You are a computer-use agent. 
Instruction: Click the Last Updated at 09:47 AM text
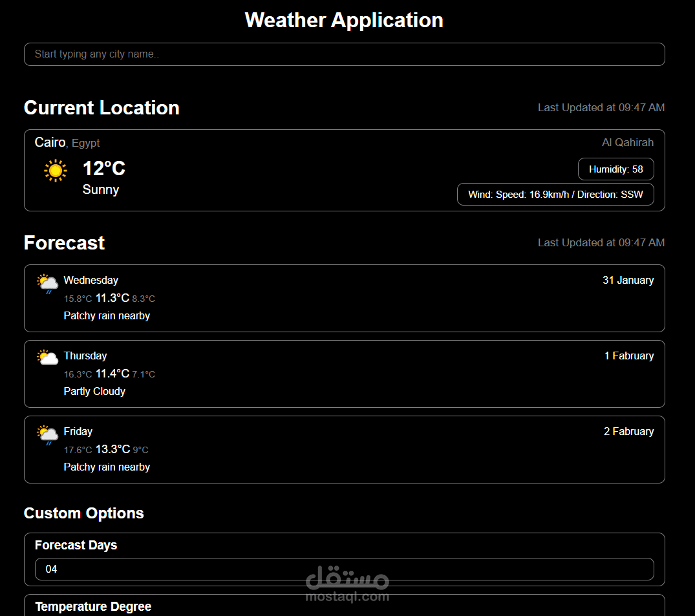(601, 107)
